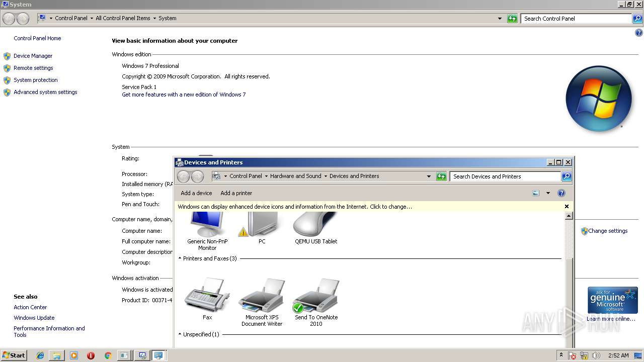Focus Search Control Panel field
The width and height of the screenshot is (644, 362).
576,19
